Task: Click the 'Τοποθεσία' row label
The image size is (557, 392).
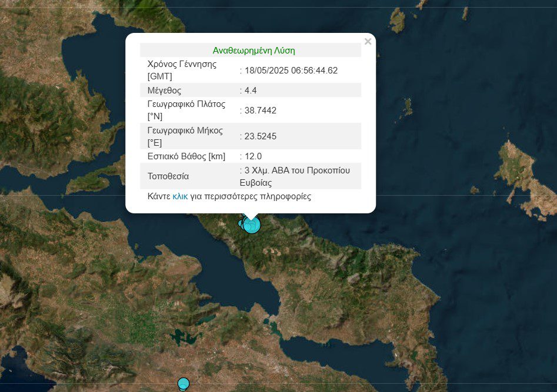Action: [168, 176]
